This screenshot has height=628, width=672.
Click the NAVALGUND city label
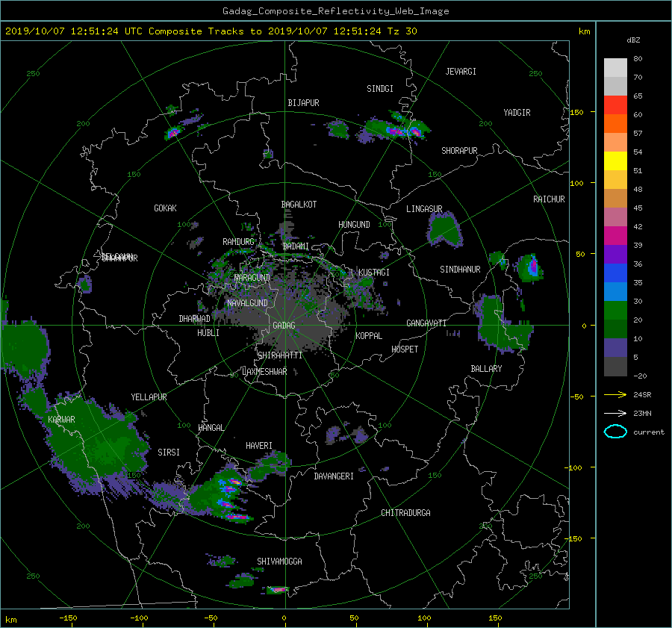coord(247,303)
